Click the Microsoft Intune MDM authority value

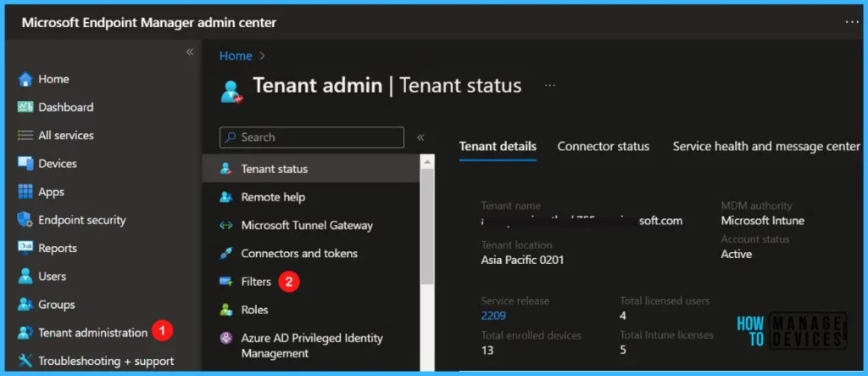pos(762,221)
